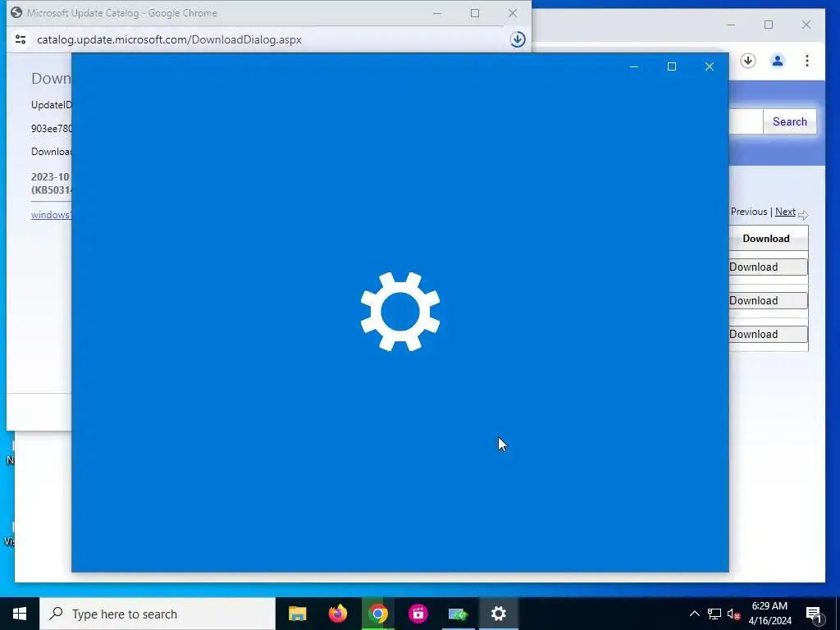Open the clock showing 6:29 AM
This screenshot has width=840, height=630.
[769, 614]
